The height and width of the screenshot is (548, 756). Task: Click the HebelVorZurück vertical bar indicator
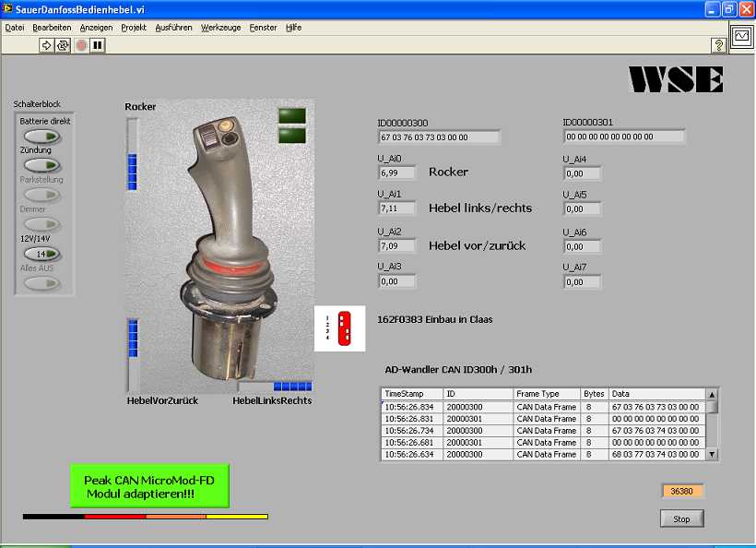click(133, 354)
